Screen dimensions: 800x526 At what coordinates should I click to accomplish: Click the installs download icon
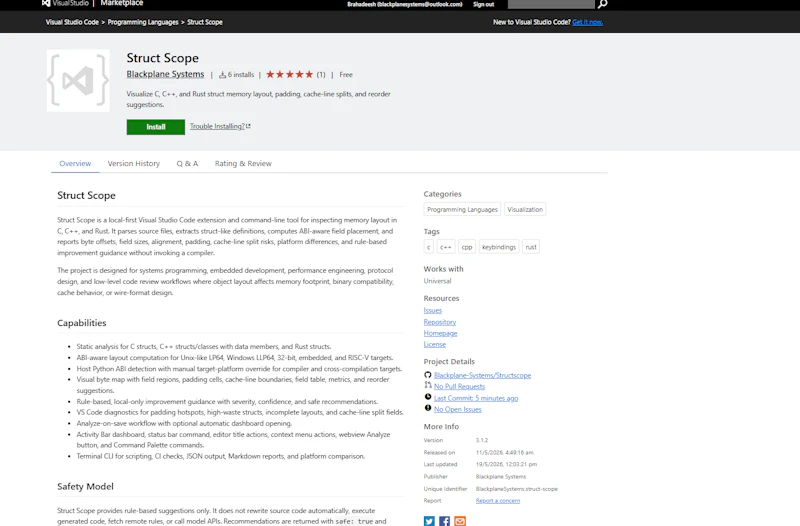coord(222,74)
